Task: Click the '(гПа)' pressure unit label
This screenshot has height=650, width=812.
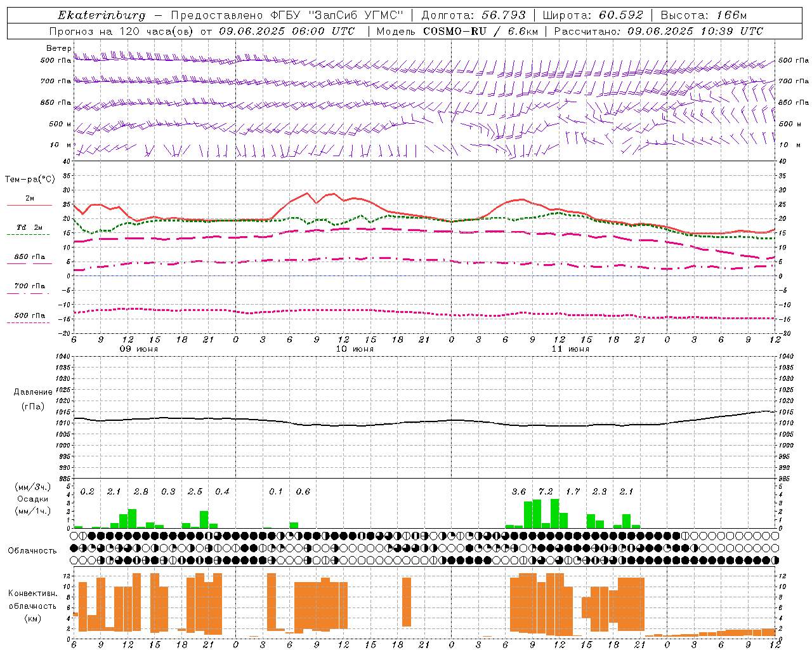Action: point(33,407)
